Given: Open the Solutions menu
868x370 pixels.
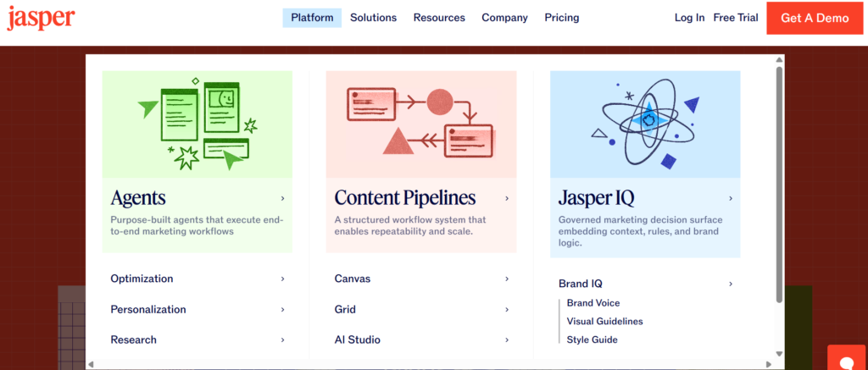Looking at the screenshot, I should [374, 18].
